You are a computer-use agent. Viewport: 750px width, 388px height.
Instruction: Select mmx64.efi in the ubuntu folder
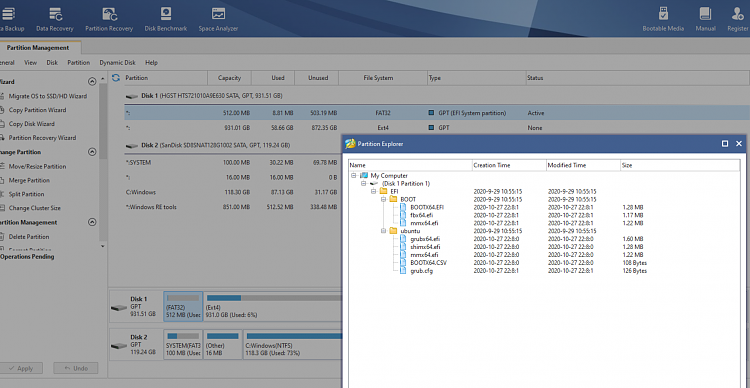click(424, 255)
